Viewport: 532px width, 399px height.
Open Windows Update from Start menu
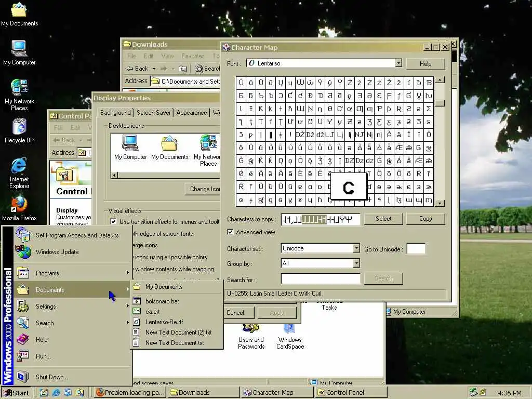point(73,252)
